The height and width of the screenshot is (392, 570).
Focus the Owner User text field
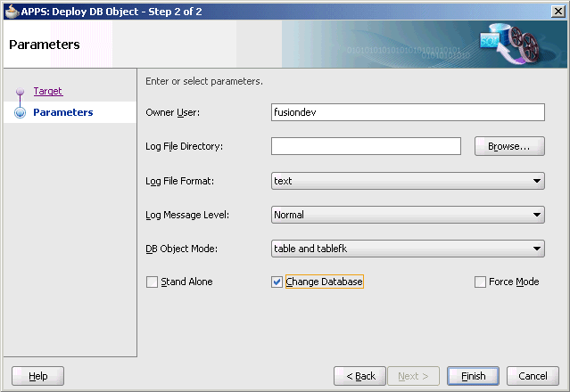tap(408, 112)
